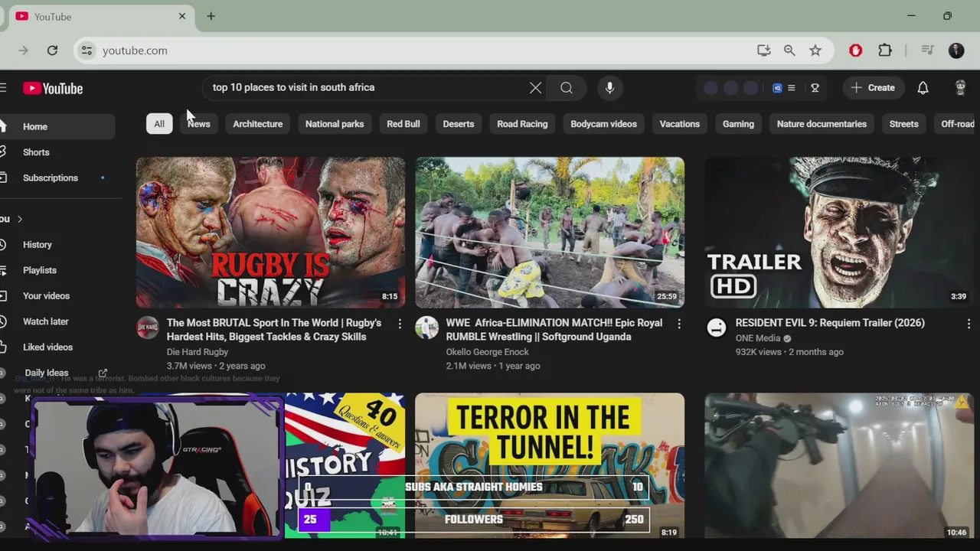Click the magnifier search button
The width and height of the screenshot is (980, 551).
567,88
